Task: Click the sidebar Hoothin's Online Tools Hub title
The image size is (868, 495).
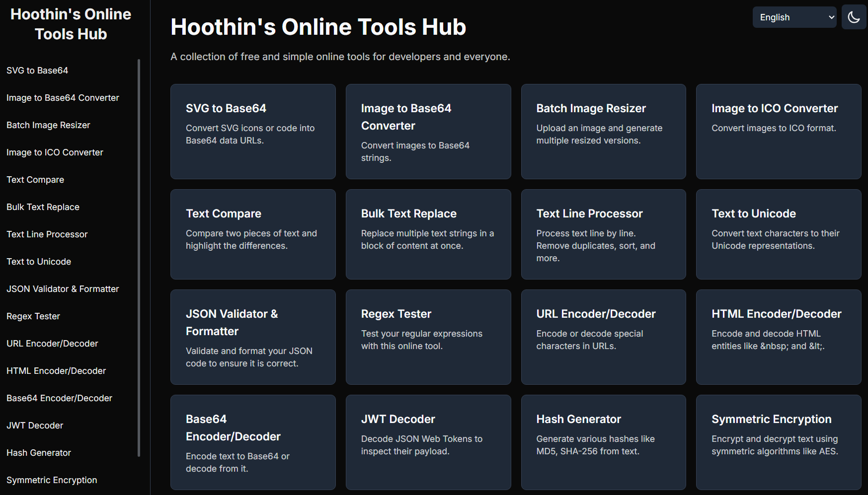Action: [x=71, y=24]
